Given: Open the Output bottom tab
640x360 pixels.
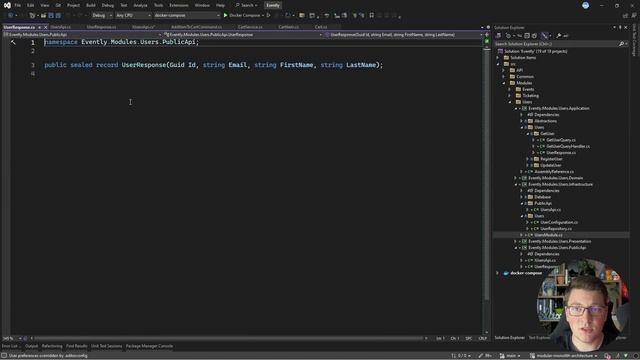Looking at the screenshot, I should click(31, 346).
